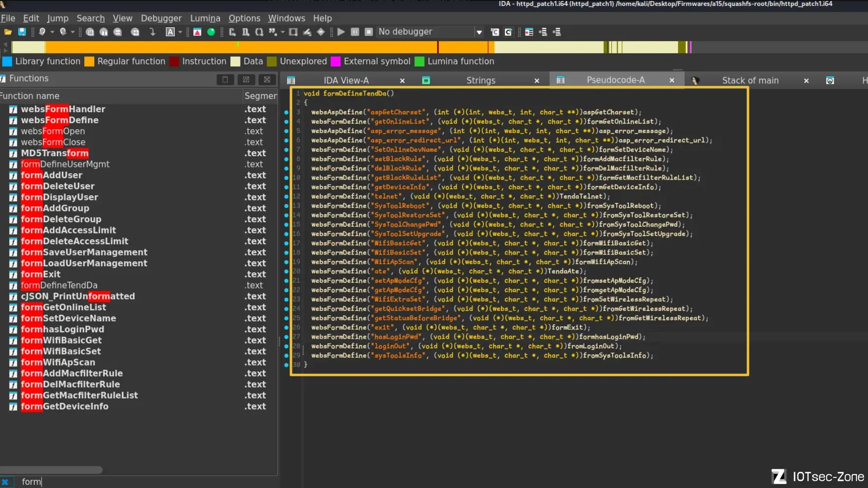The width and height of the screenshot is (868, 488).
Task: Expand the jump-forward history dropdown arrow
Action: click(x=72, y=32)
